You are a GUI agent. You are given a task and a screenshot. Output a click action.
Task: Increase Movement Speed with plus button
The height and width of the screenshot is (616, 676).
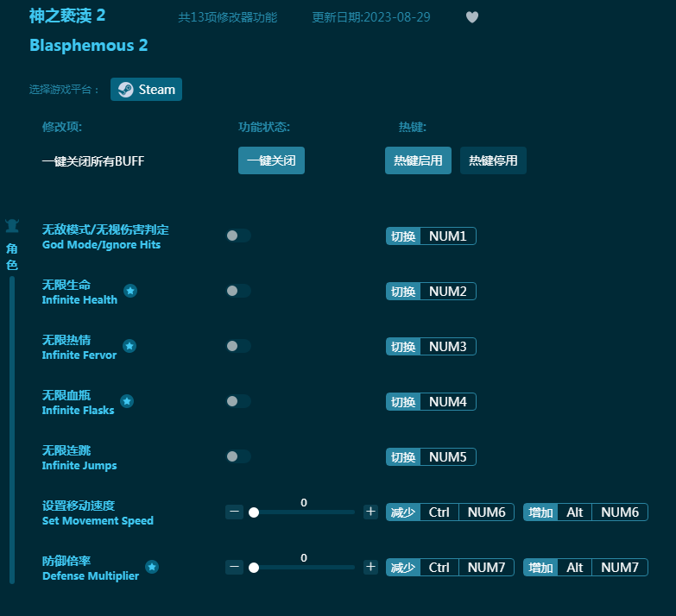(x=370, y=512)
